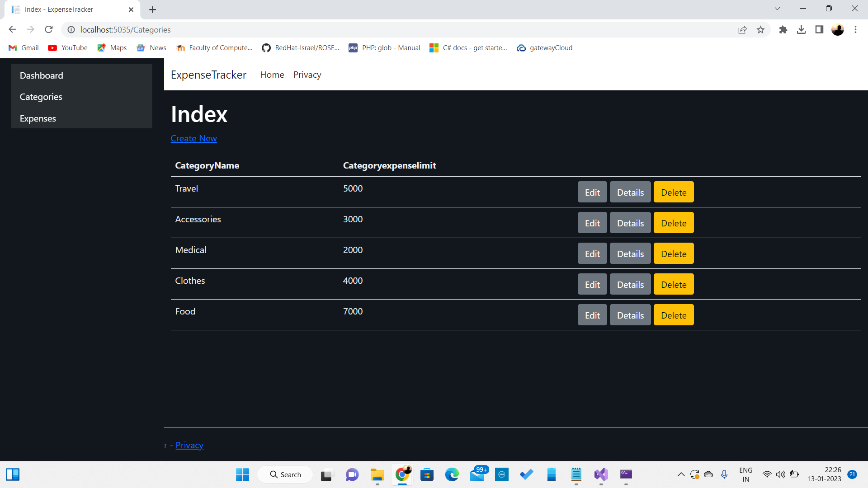Toggle the browser side panel icon
The height and width of the screenshot is (488, 868).
click(x=819, y=29)
